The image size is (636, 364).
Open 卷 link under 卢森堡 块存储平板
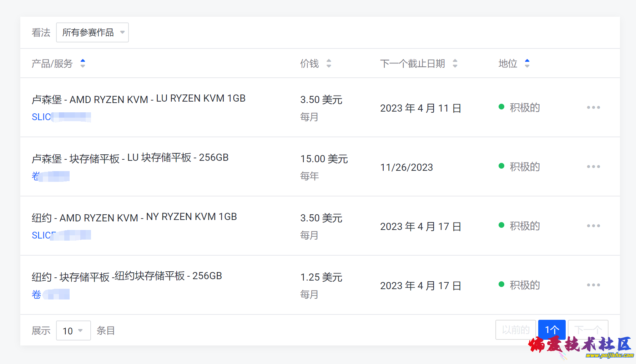pos(36,176)
